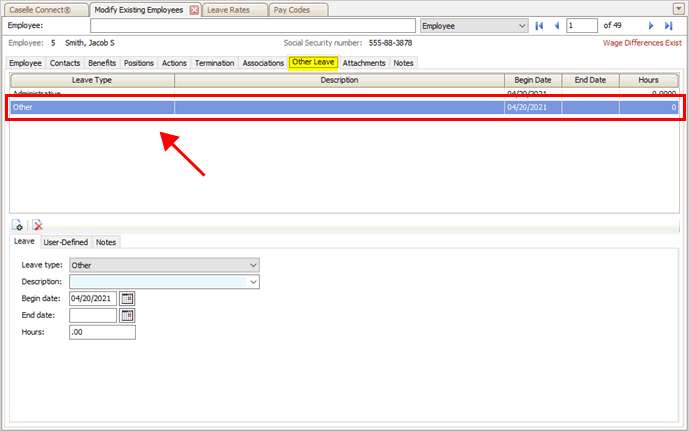Open the Begin date calendar picker
The width and height of the screenshot is (689, 432).
tap(127, 298)
